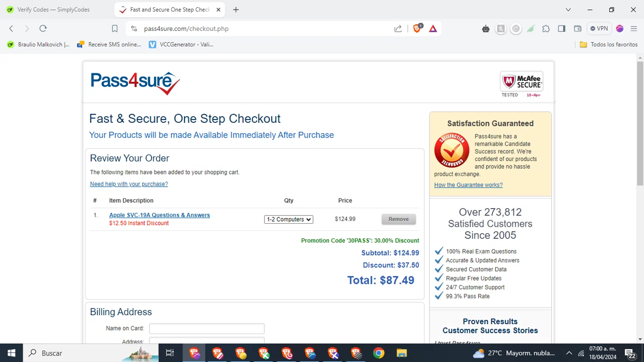Reload the checkout page
The height and width of the screenshot is (362, 644).
[x=43, y=29]
